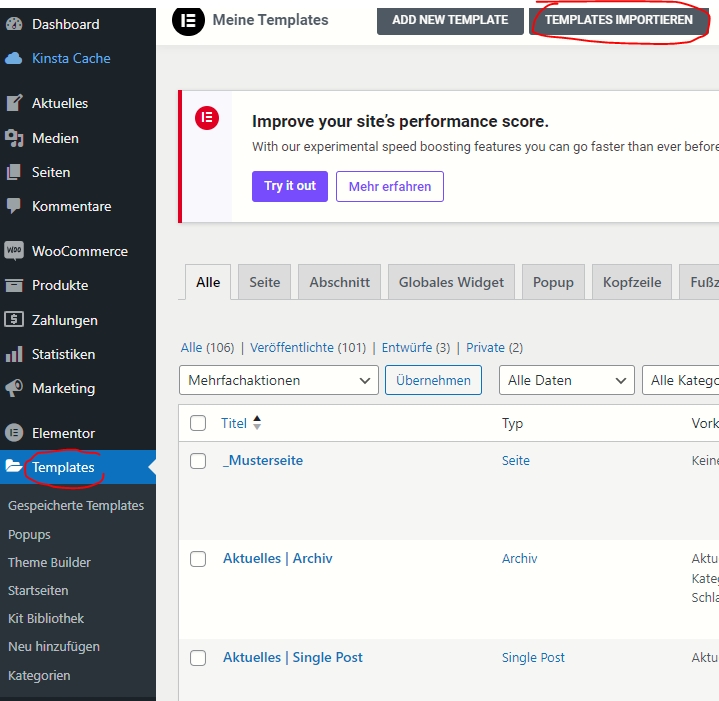Click the Medien media icon

[x=14, y=138]
